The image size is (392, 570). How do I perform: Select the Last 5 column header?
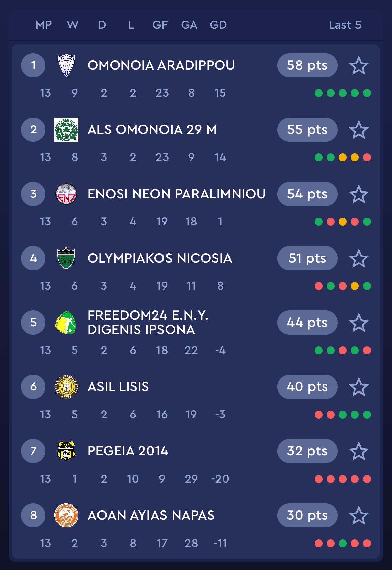(345, 25)
